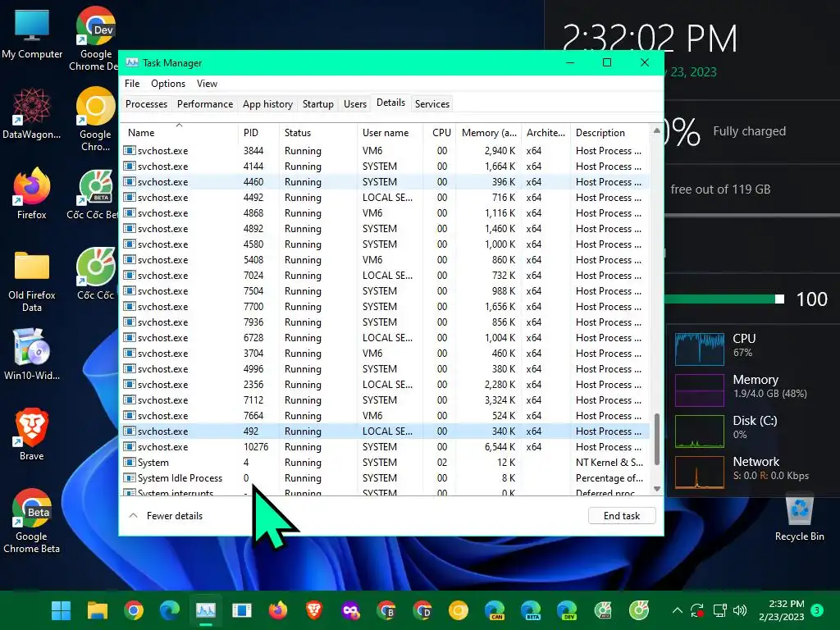
Task: Click the taskbar clock showing 2:32 PM
Action: coord(782,610)
